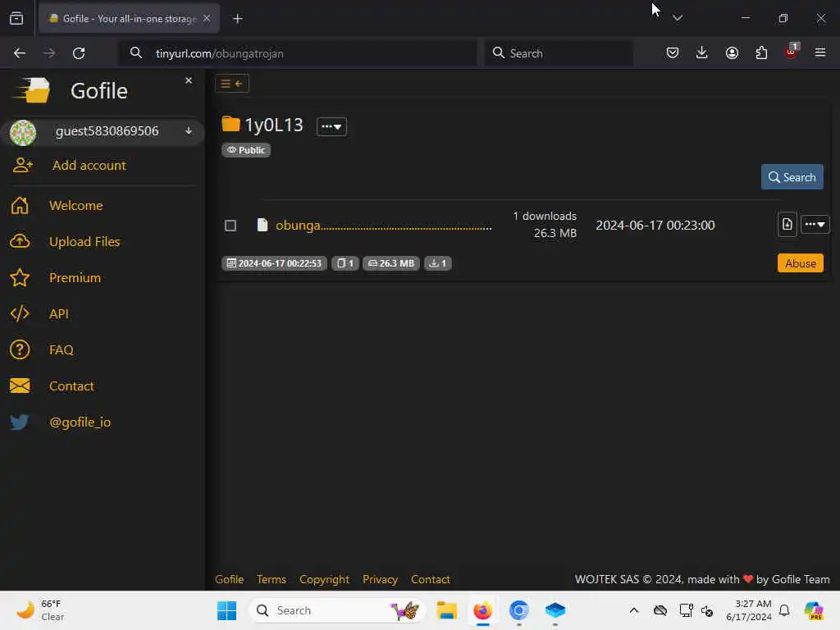Open the Privacy footer link
Image resolution: width=840 pixels, height=630 pixels.
[x=380, y=580]
